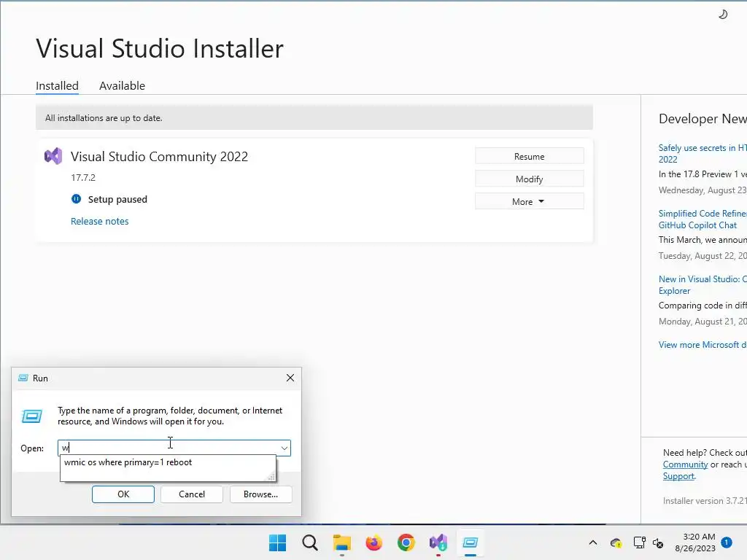747x560 pixels.
Task: Switch to the Installed tab
Action: point(57,86)
